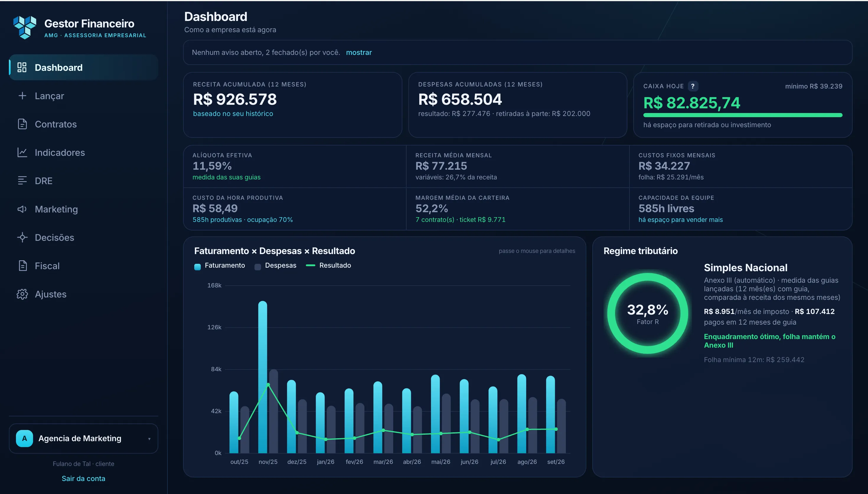Click the Despesas Acumuladas value R$ 658.504
The width and height of the screenshot is (868, 494).
point(460,99)
